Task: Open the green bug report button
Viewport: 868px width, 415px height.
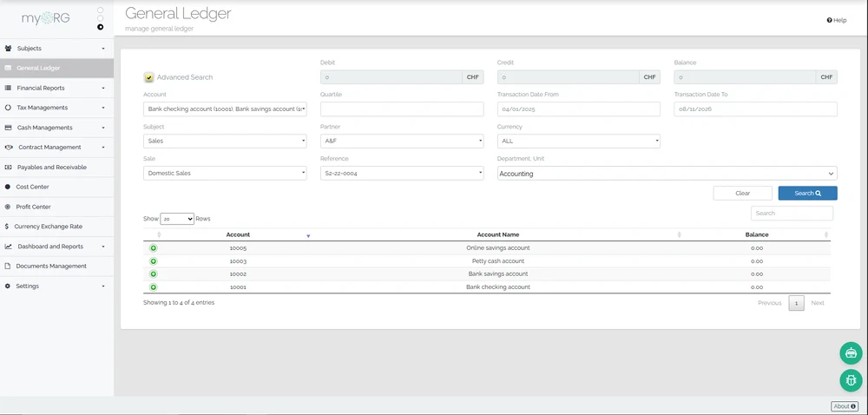Action: pyautogui.click(x=851, y=380)
